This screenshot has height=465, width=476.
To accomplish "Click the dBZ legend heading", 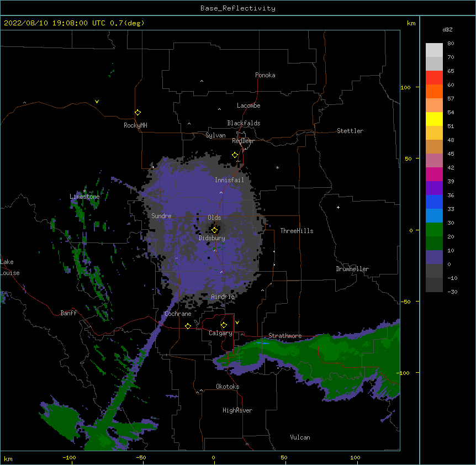I will [x=447, y=29].
